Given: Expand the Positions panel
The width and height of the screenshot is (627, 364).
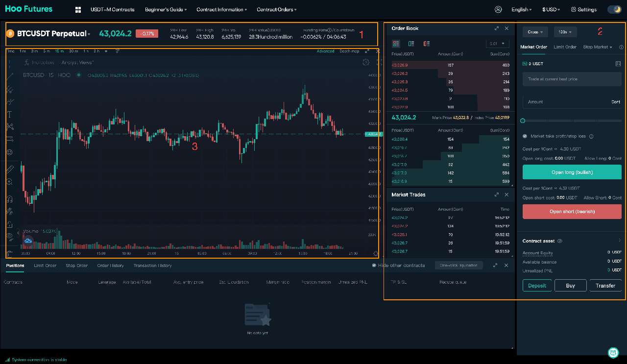Looking at the screenshot, I should [x=495, y=265].
